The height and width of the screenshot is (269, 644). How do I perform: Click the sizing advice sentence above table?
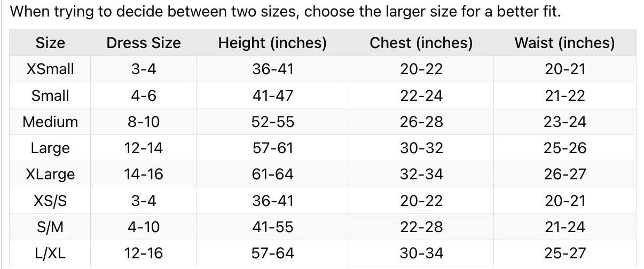(x=286, y=12)
